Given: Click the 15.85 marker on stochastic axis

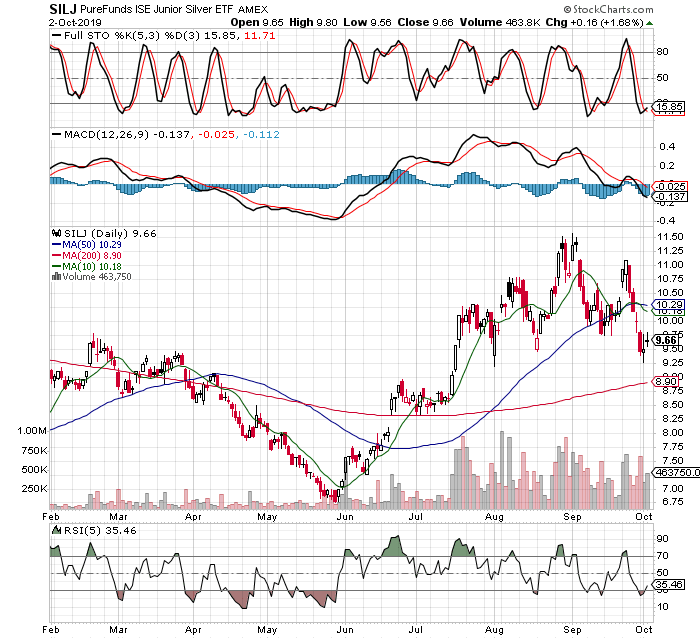Looking at the screenshot, I should (x=668, y=107).
